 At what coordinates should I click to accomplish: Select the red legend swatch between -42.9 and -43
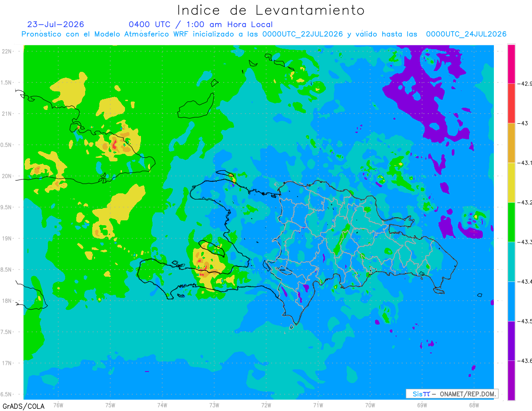tap(511, 103)
